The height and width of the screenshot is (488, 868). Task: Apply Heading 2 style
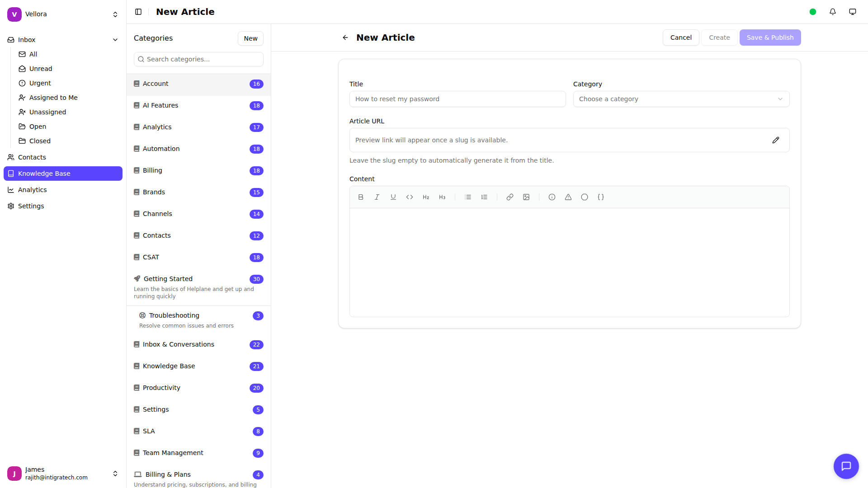pyautogui.click(x=426, y=197)
